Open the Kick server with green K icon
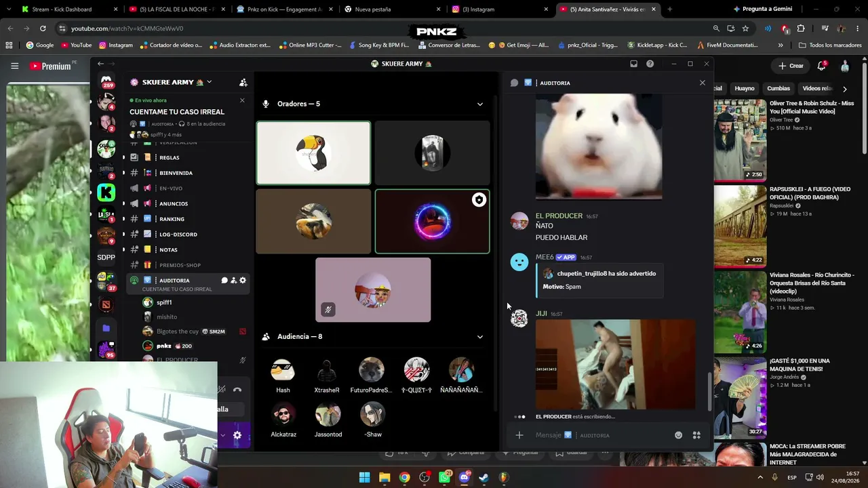 coord(106,192)
